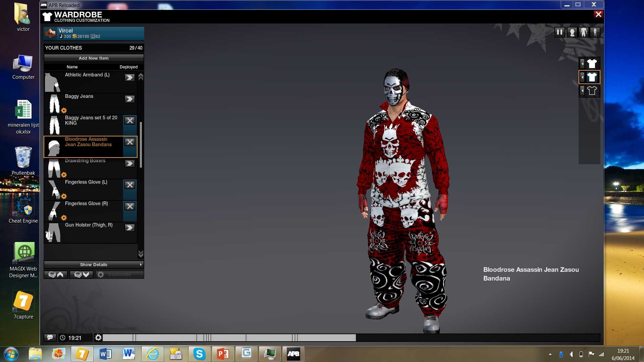Select the Baggy Jeans row

[x=90, y=104]
